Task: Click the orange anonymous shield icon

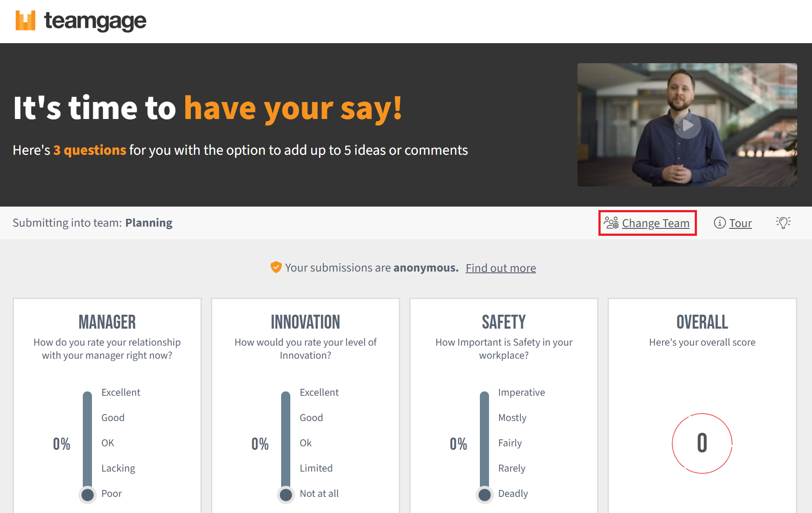Action: click(x=276, y=267)
